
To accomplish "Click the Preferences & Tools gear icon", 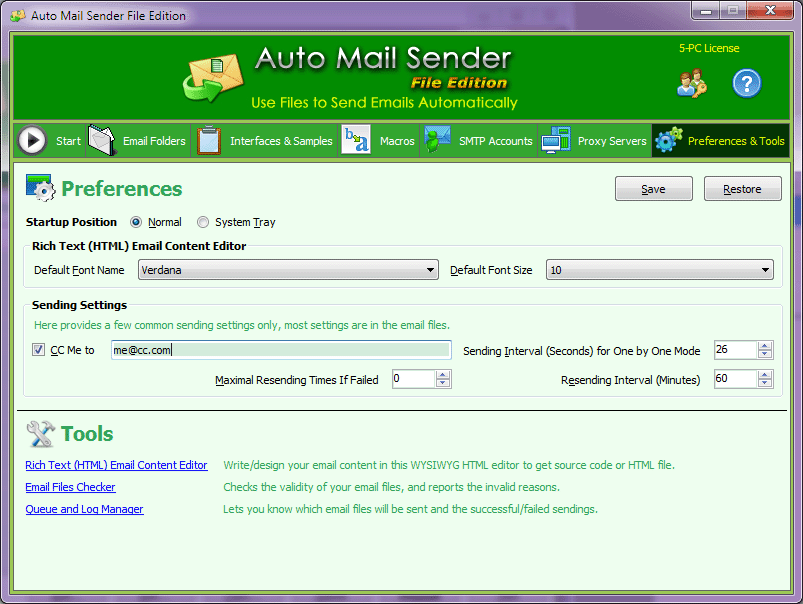I will [668, 139].
